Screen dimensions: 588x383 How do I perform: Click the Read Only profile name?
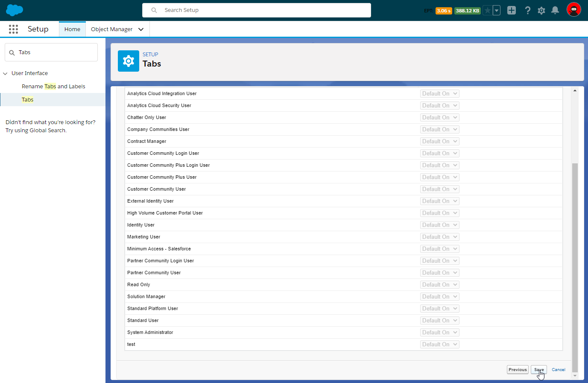point(139,284)
